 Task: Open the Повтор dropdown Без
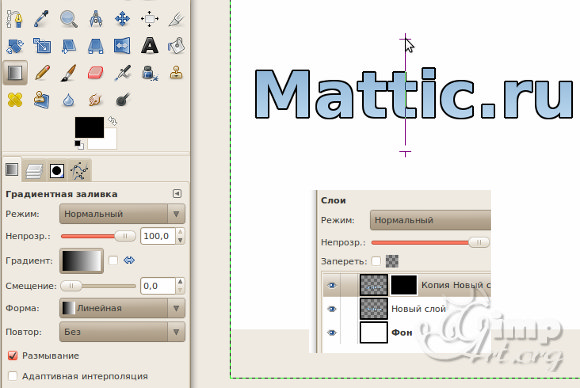coord(122,332)
